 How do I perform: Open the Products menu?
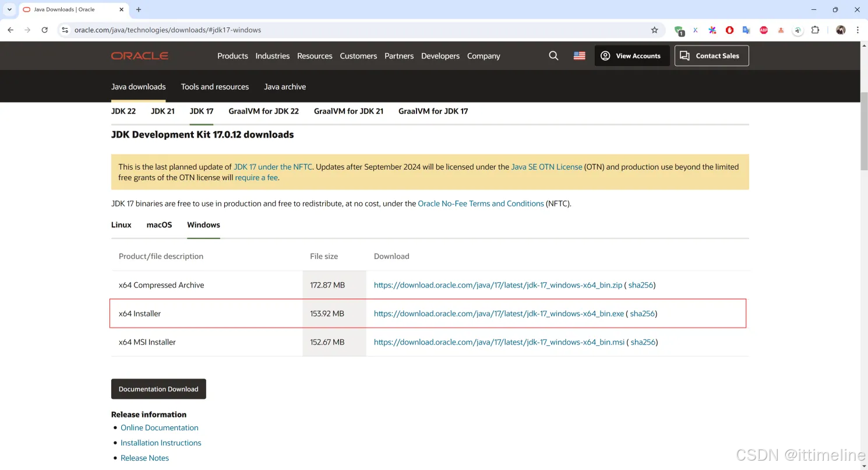(232, 56)
